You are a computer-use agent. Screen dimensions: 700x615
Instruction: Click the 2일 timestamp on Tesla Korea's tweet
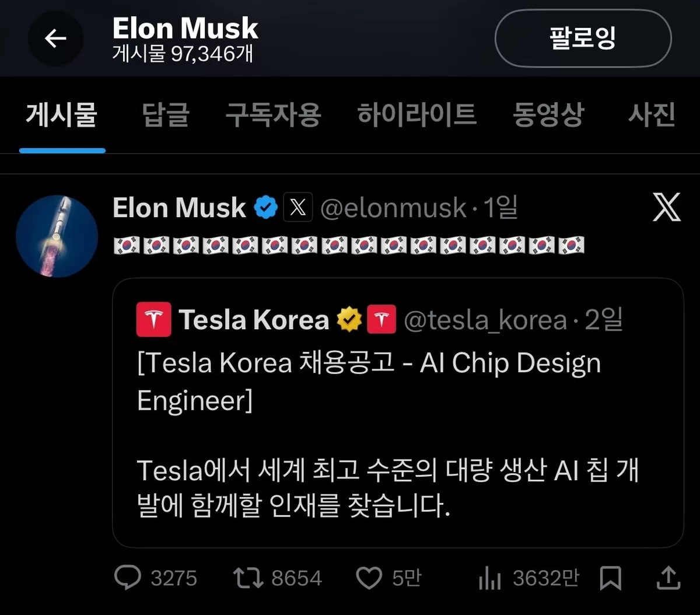pyautogui.click(x=604, y=319)
